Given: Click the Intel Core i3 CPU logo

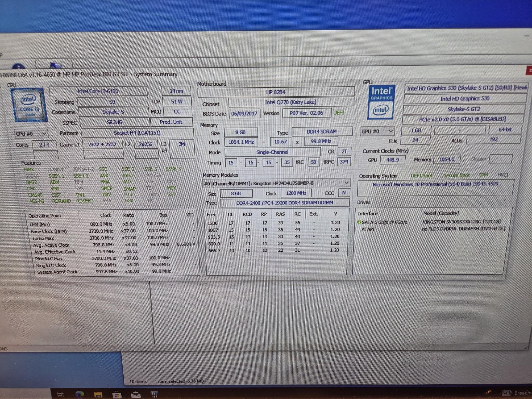Looking at the screenshot, I should point(29,105).
